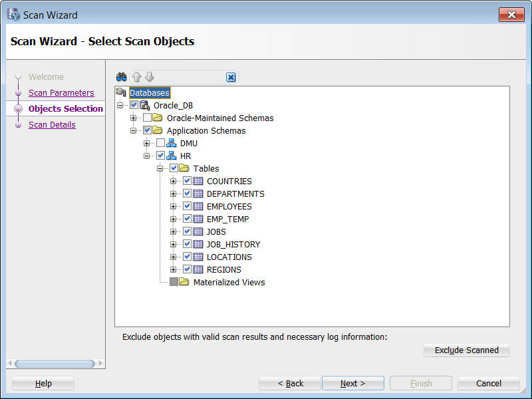Uncheck the DEPARTMENTS table checkbox

pos(187,193)
